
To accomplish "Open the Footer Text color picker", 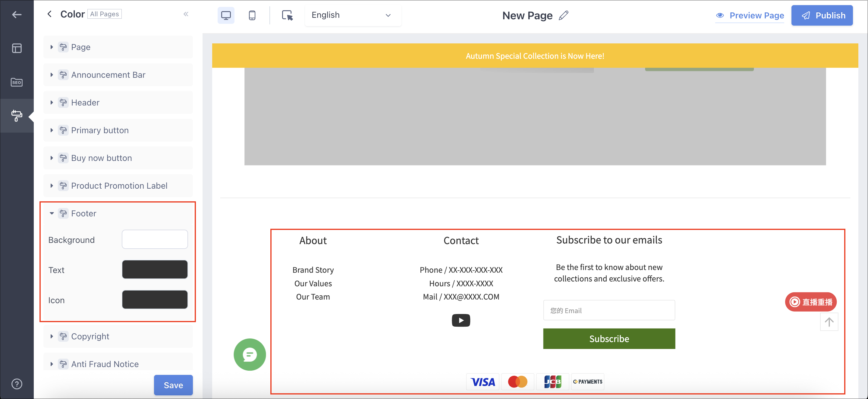I will click(155, 269).
